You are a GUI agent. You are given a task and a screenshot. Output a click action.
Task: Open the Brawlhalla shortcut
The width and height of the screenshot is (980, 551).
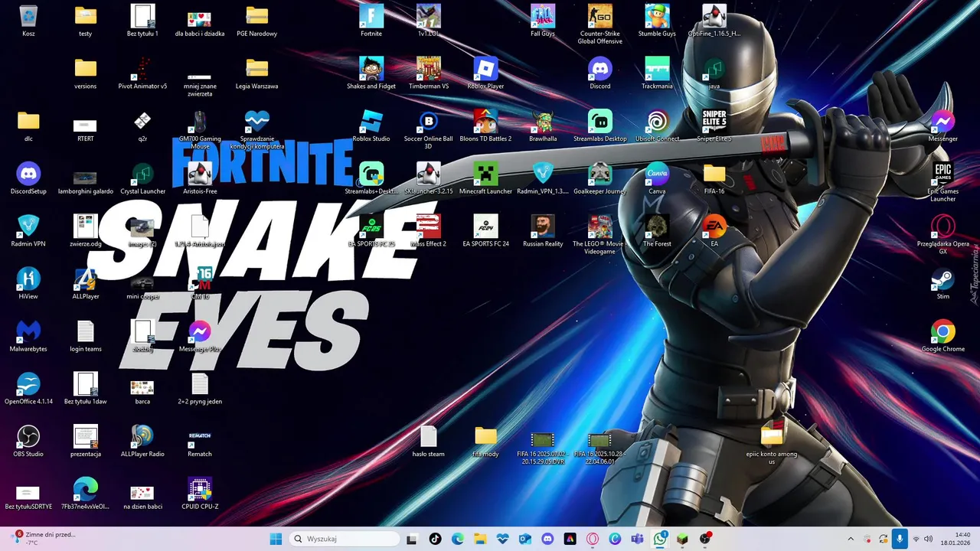click(x=543, y=126)
